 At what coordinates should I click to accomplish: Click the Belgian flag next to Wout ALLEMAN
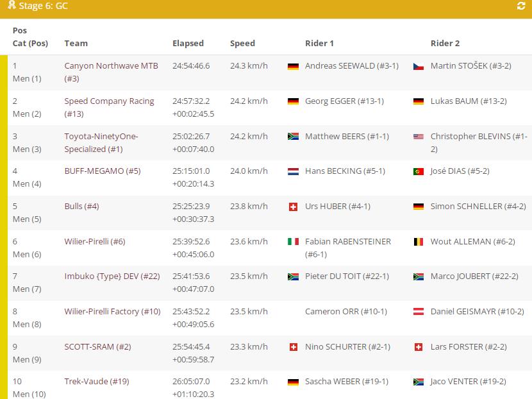click(x=419, y=242)
